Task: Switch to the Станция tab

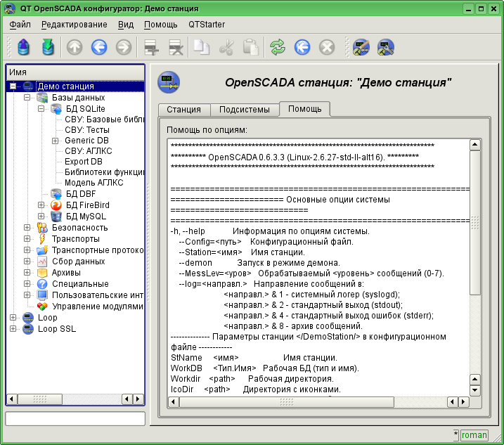Action: click(x=184, y=110)
